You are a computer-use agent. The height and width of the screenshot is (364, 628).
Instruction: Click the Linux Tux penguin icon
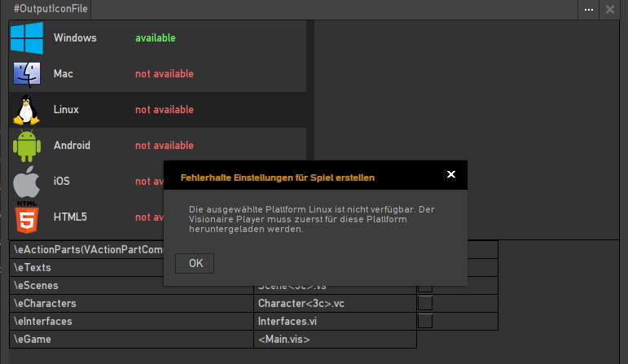[x=26, y=110]
